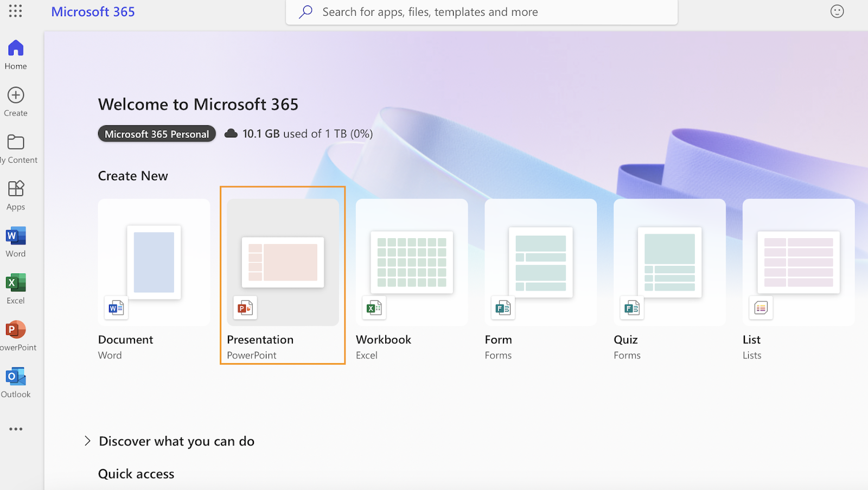Create a new Word document thumbnail
868x490 pixels.
click(x=154, y=262)
